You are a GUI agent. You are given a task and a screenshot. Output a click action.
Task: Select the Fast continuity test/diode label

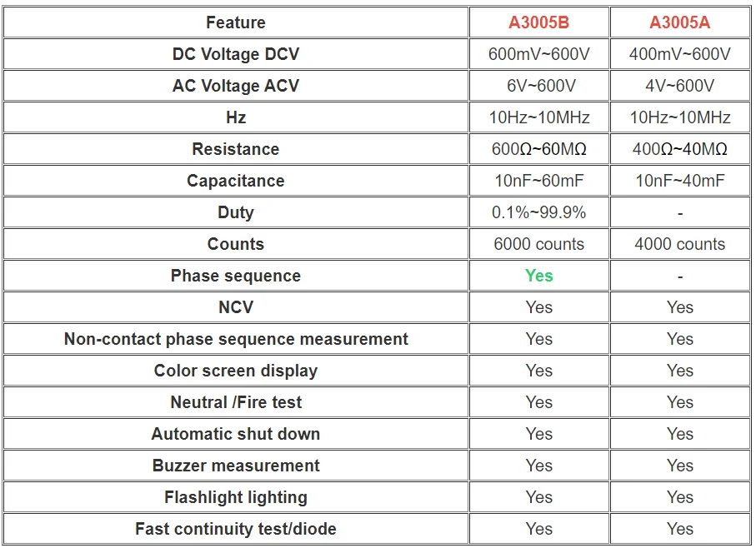click(236, 529)
